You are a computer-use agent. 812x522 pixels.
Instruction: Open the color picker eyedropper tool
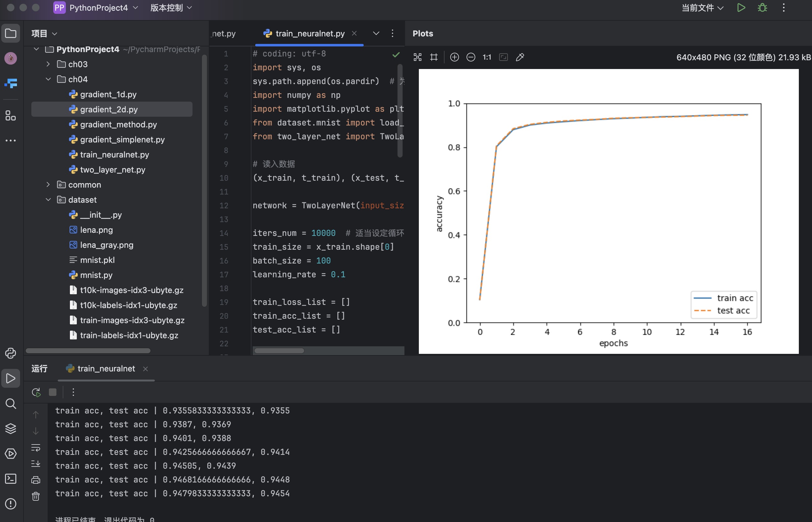tap(520, 57)
